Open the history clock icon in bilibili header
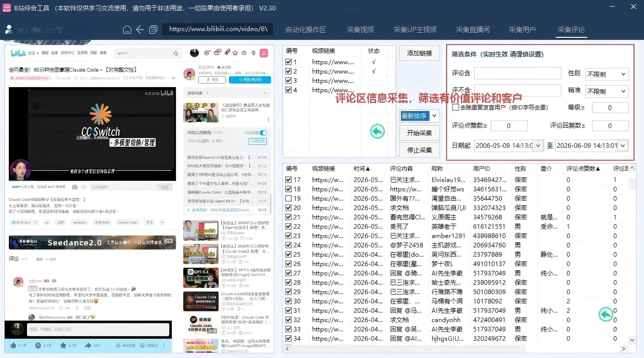This screenshot has width=644, height=358. click(x=244, y=53)
